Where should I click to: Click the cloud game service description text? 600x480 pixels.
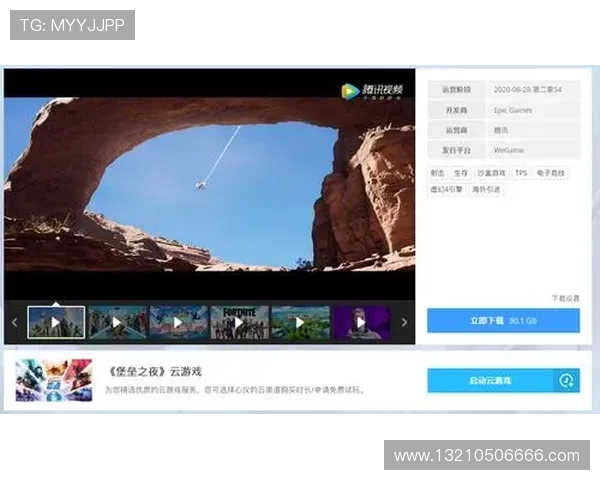click(x=235, y=390)
